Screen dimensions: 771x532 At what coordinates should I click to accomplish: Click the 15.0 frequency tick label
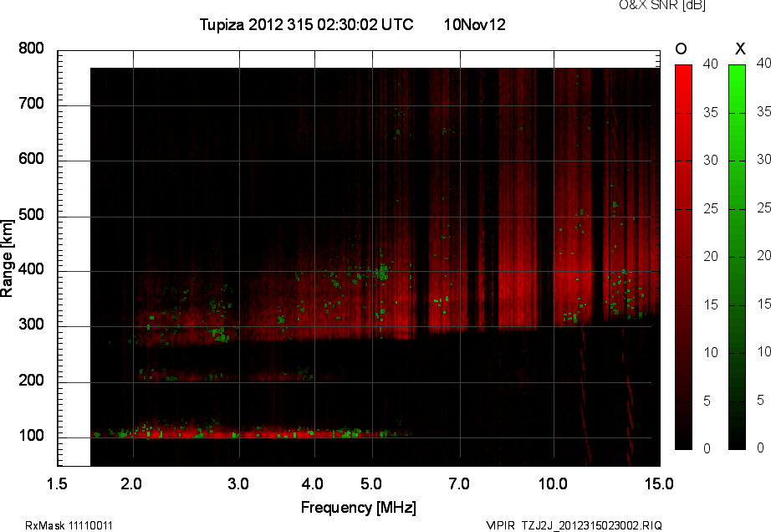(x=659, y=483)
